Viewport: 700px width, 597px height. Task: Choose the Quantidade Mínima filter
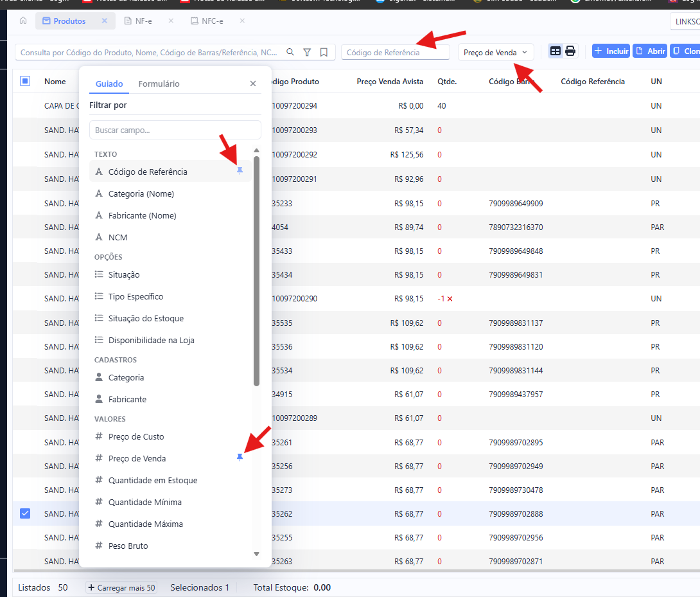tap(170, 503)
